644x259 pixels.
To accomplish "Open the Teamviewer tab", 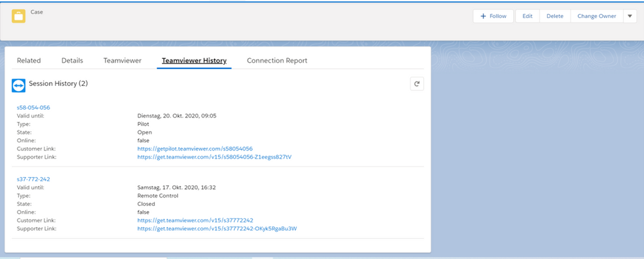I will [122, 61].
